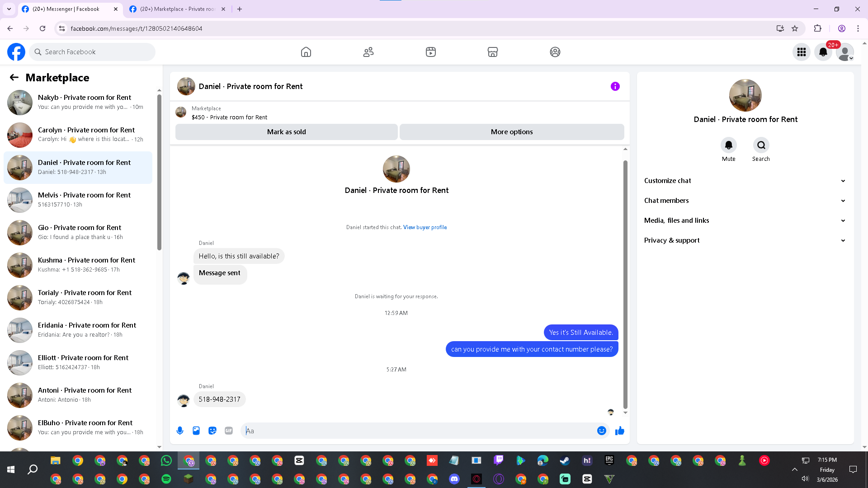Open the emoji picker in message box

pyautogui.click(x=601, y=431)
